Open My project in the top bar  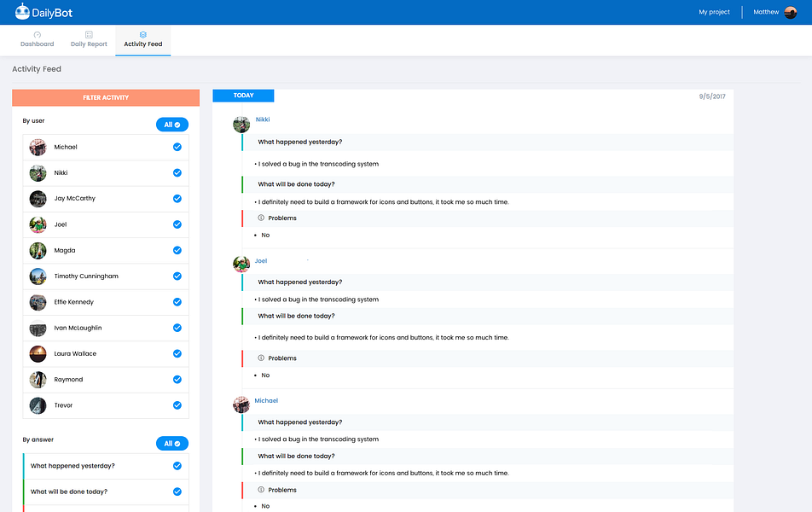point(714,11)
